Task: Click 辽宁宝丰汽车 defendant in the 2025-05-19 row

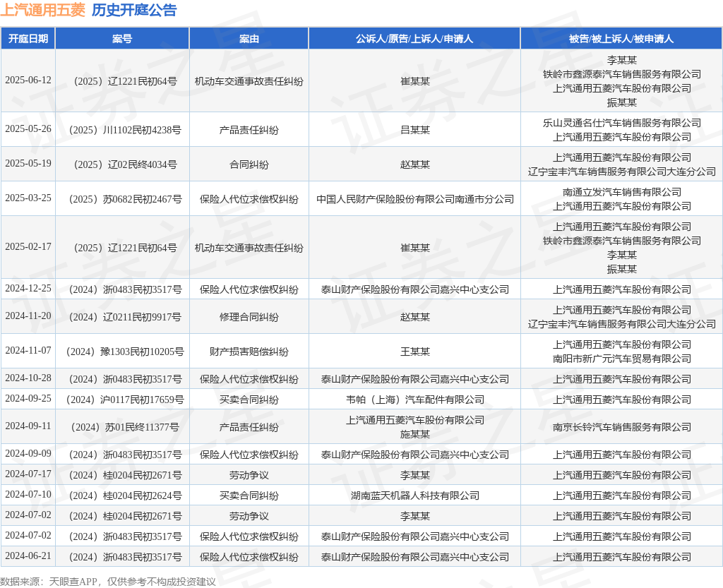Action: point(621,172)
